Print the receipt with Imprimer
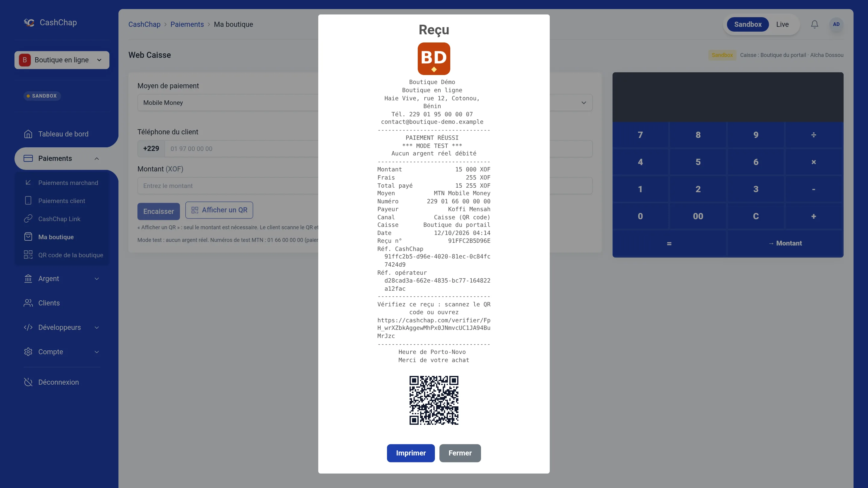Viewport: 868px width, 488px height. (411, 453)
